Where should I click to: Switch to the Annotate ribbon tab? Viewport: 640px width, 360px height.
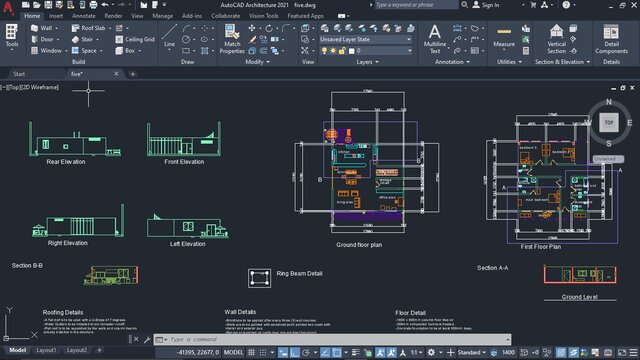(x=84, y=16)
